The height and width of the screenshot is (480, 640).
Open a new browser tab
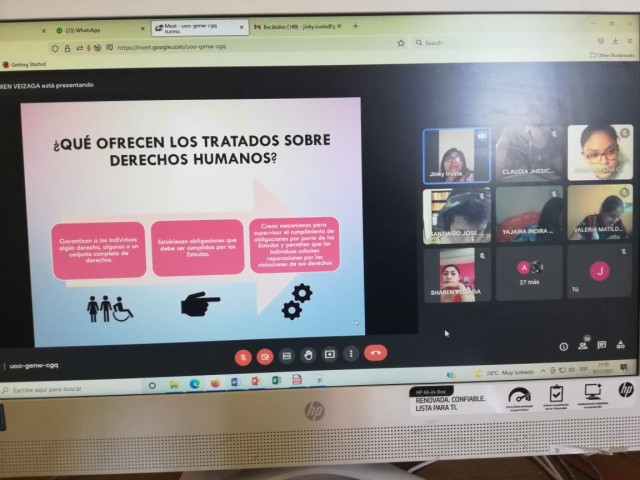point(356,26)
